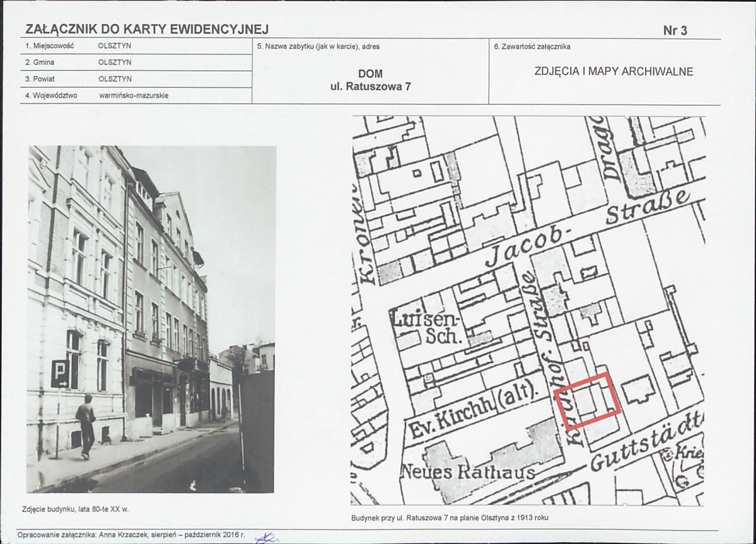Click the photo caption Zdjęcie budynku
This screenshot has width=756, height=544.
coord(79,508)
